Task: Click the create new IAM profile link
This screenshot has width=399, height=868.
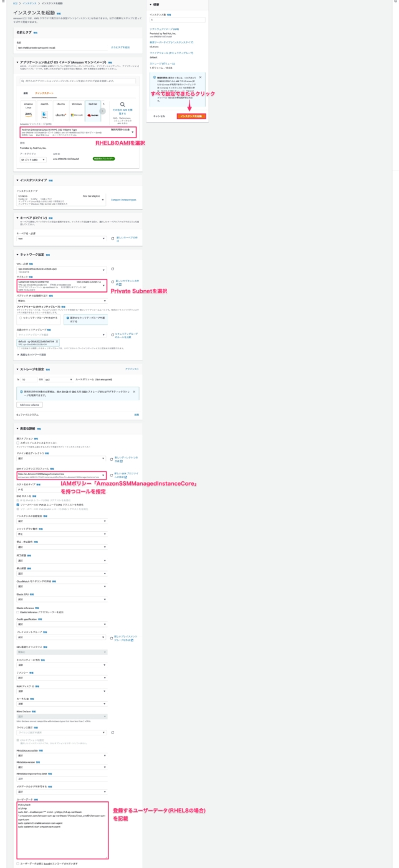Action: click(127, 474)
